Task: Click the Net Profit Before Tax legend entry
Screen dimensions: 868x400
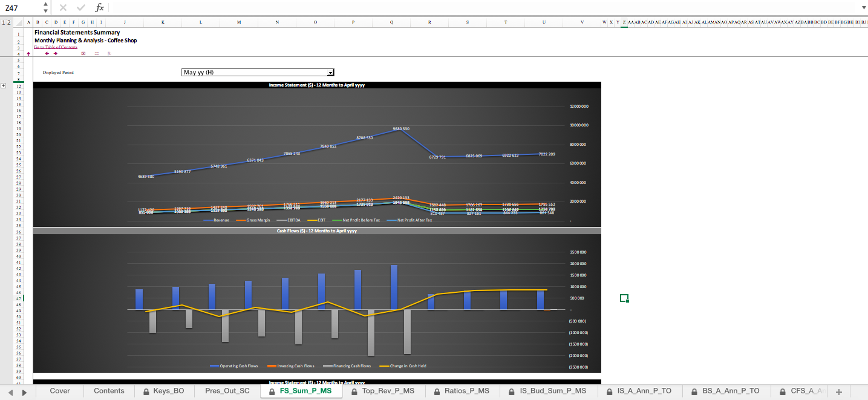Action: [357, 220]
